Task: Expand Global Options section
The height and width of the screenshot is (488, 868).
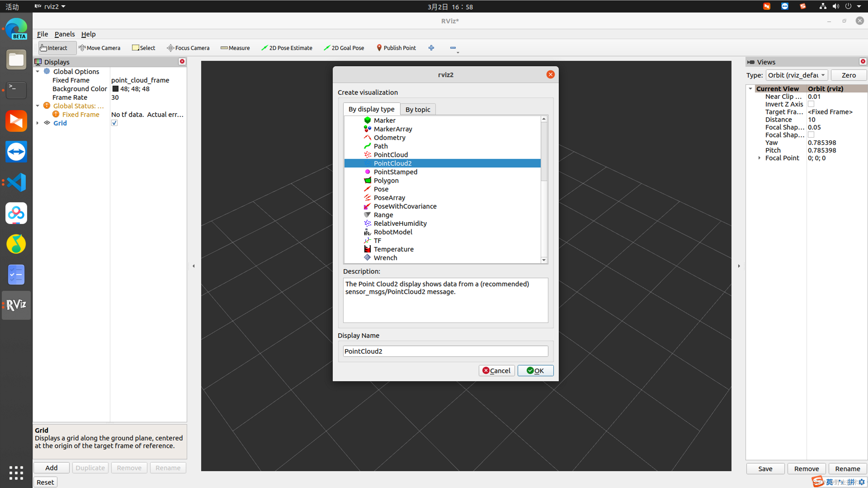Action: (x=38, y=71)
